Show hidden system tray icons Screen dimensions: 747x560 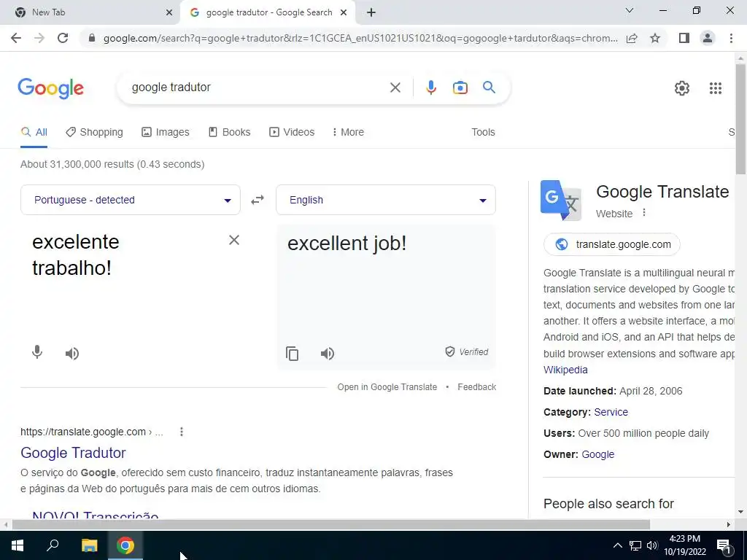coord(617,545)
